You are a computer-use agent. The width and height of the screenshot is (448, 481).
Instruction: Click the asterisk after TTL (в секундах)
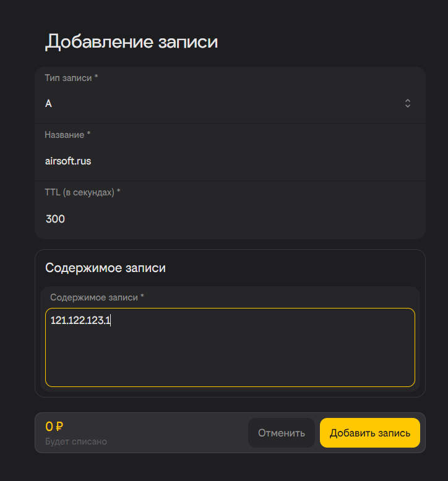118,192
